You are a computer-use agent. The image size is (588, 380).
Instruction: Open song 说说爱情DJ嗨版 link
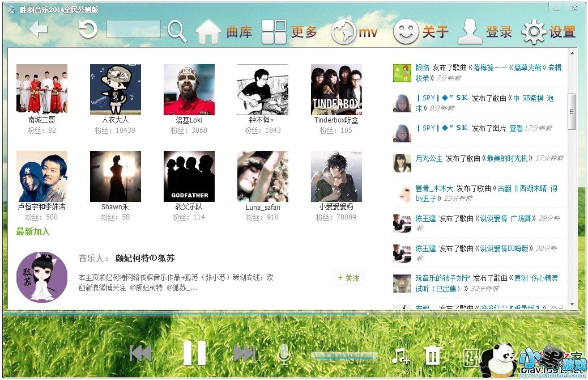pos(504,248)
